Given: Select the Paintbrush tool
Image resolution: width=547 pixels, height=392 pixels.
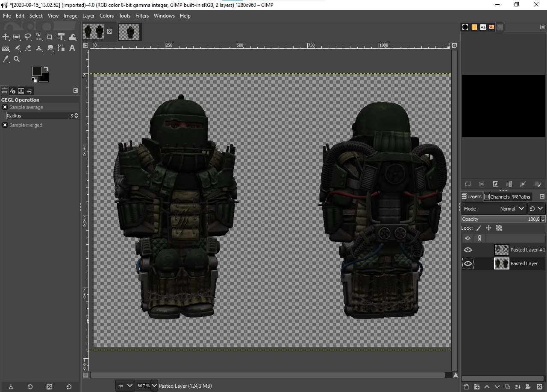Looking at the screenshot, I should pos(17,48).
